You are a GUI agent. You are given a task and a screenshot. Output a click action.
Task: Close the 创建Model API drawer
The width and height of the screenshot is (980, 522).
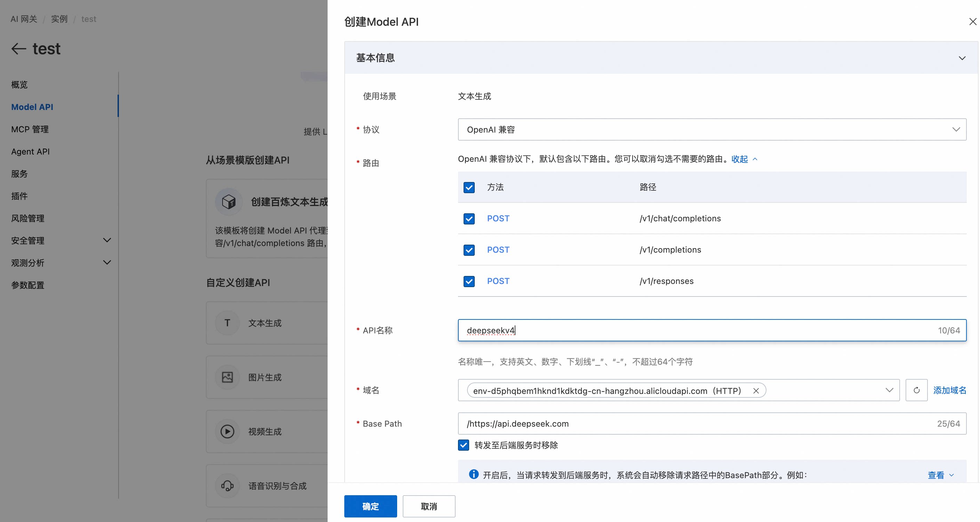972,22
